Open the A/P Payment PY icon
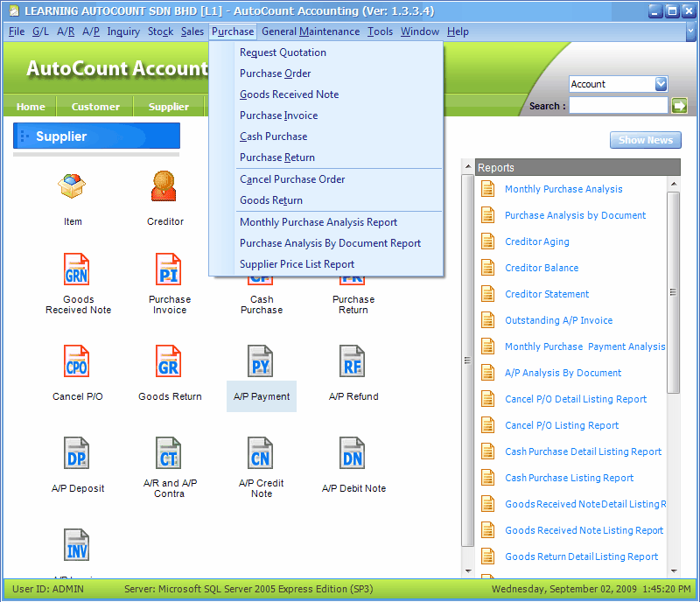The image size is (700, 602). [x=260, y=361]
